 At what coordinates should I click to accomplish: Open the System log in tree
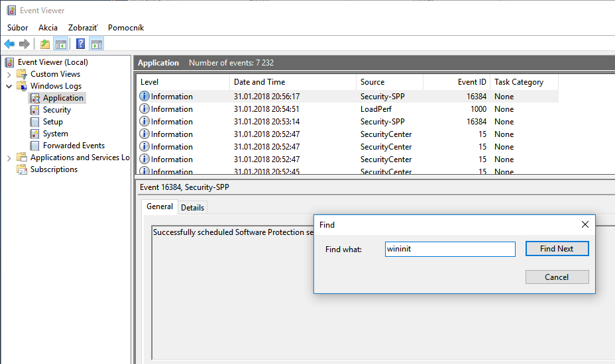[x=55, y=134]
